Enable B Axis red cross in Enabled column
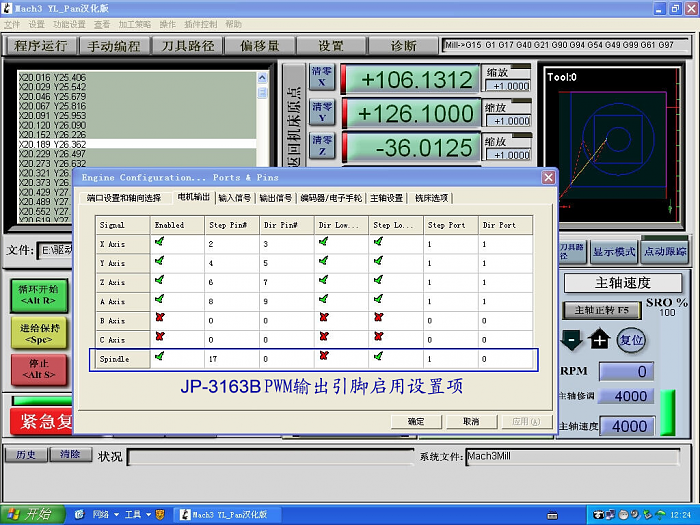Viewport: 700px width, 525px height. click(160, 317)
